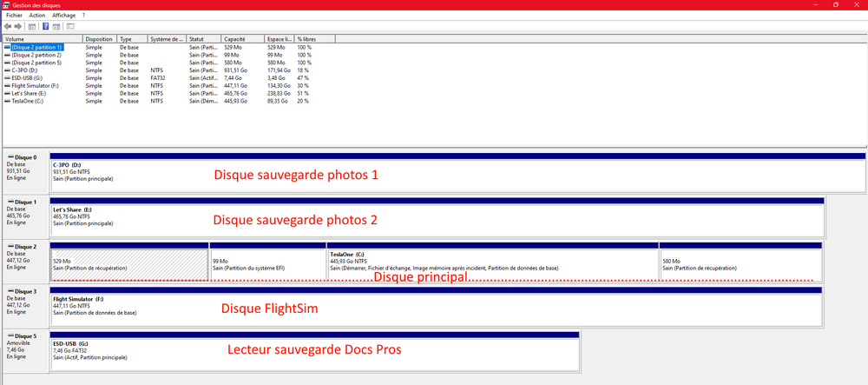Select the C-3PO (D:) volume row icon
Viewport: 868px width, 385px height.
pos(7,70)
